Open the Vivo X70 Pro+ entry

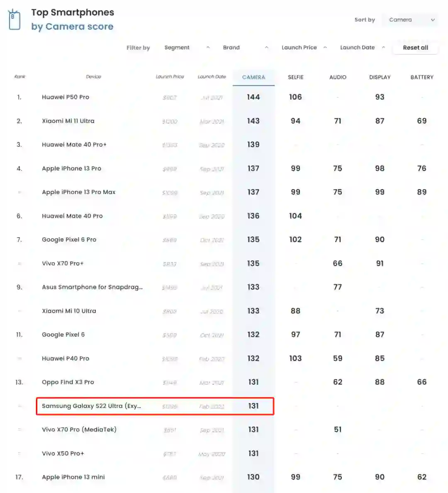[63, 263]
